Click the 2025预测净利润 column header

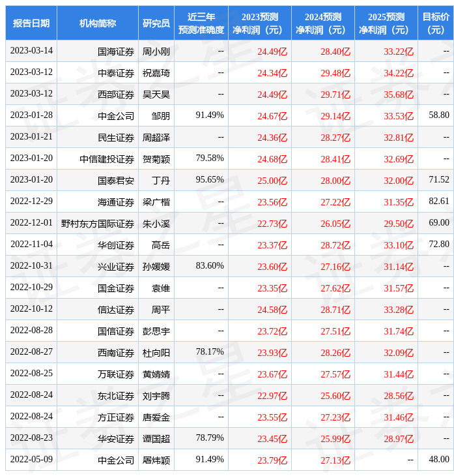click(x=386, y=23)
